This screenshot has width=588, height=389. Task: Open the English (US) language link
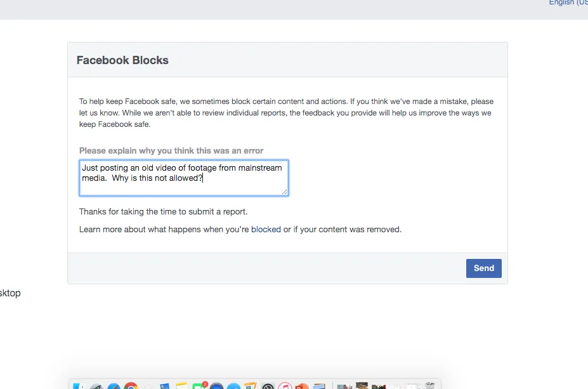tap(568, 3)
